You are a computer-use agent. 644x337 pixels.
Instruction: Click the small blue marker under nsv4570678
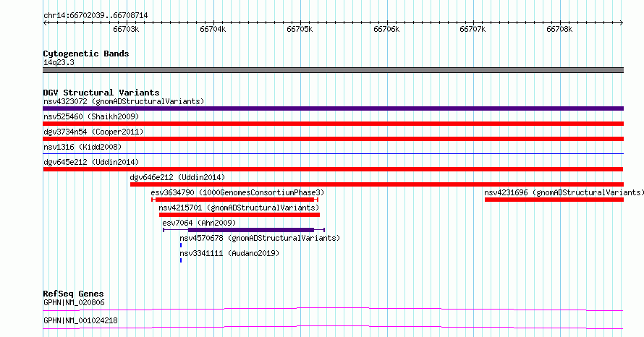click(181, 245)
